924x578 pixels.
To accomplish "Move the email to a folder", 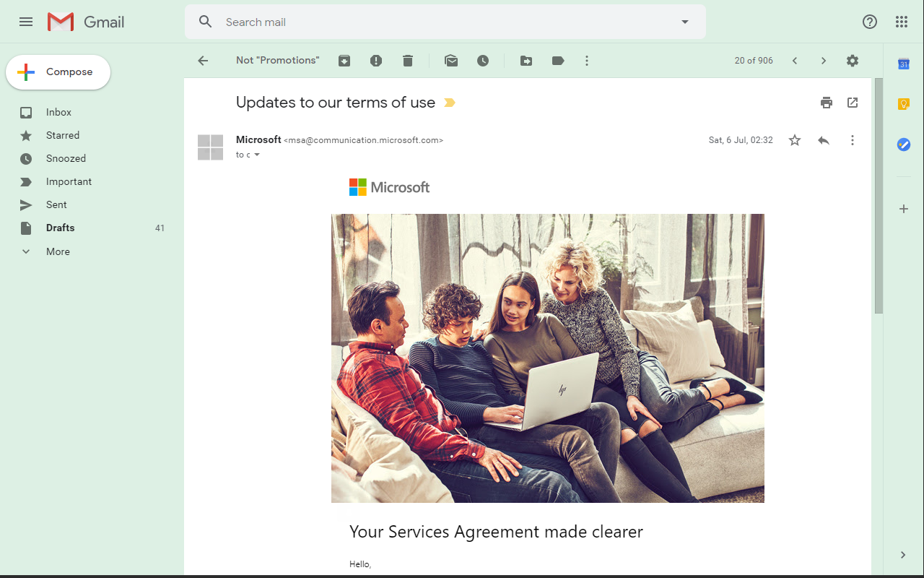I will [526, 60].
